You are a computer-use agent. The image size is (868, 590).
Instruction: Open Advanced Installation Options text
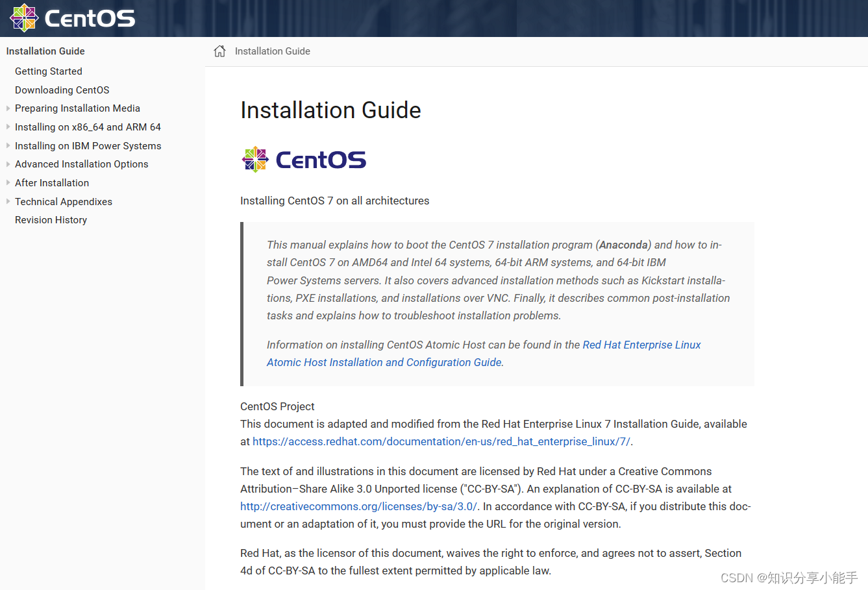click(x=82, y=164)
